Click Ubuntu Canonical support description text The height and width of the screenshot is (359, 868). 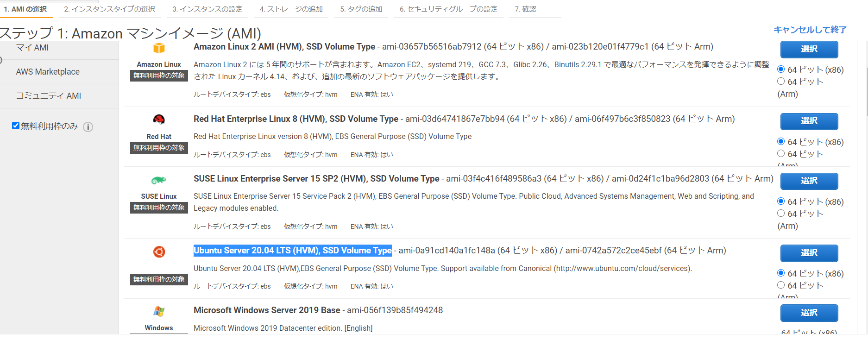pos(442,269)
